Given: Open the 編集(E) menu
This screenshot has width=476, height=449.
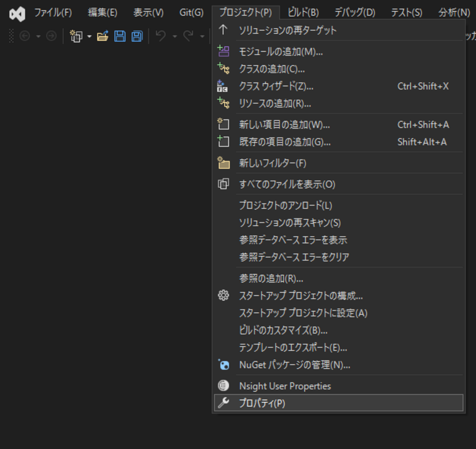Looking at the screenshot, I should (103, 13).
